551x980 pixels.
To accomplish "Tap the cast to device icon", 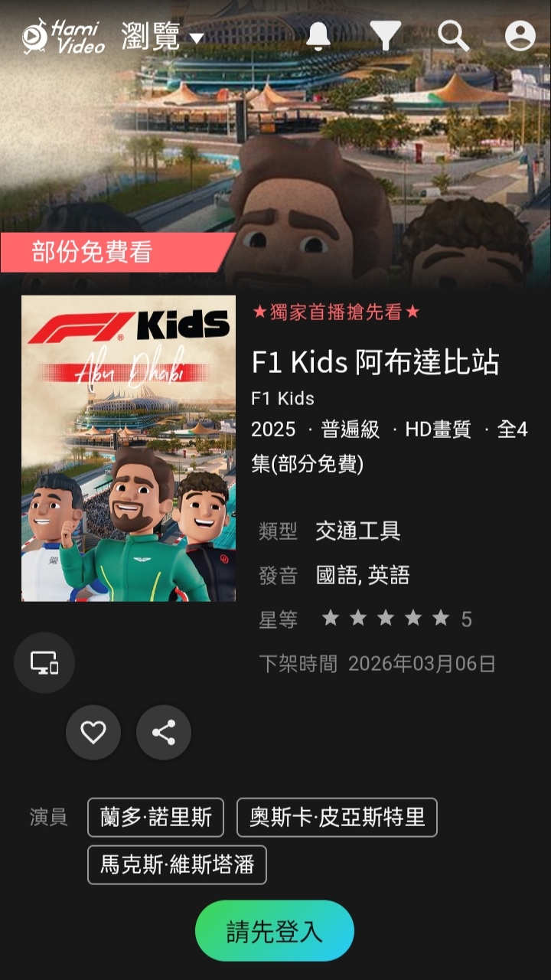I will point(44,663).
